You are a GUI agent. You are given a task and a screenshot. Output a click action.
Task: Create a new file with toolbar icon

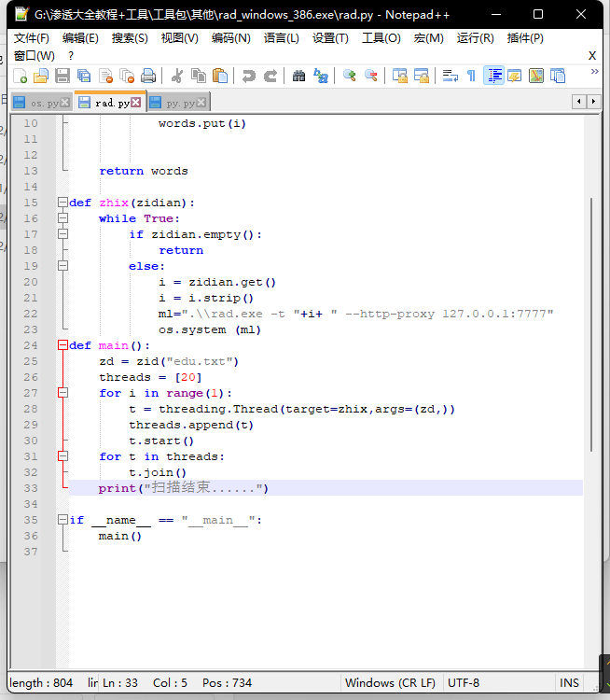tap(21, 76)
